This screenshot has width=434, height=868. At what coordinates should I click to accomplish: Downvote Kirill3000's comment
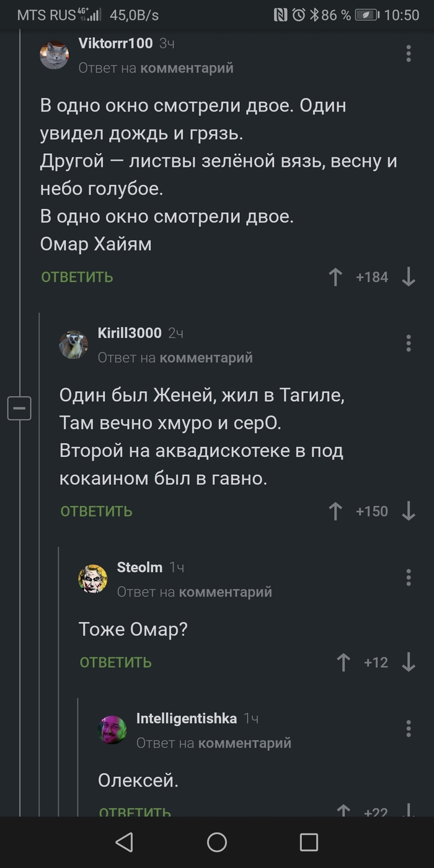[x=409, y=511]
